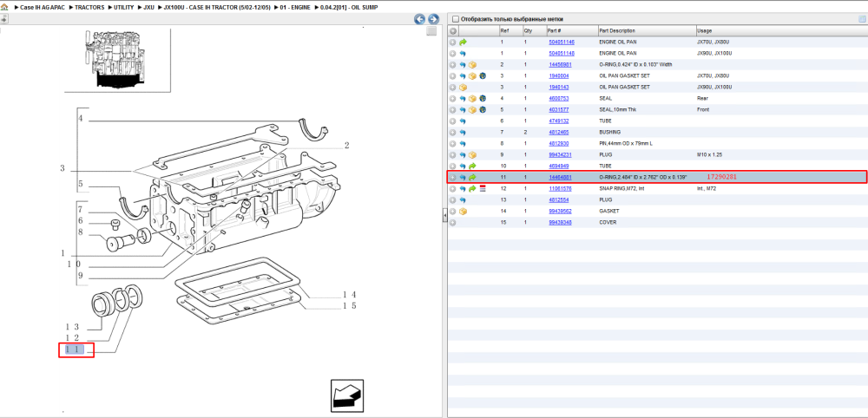Open part number link 4600753
This screenshot has width=868, height=418.
[558, 98]
